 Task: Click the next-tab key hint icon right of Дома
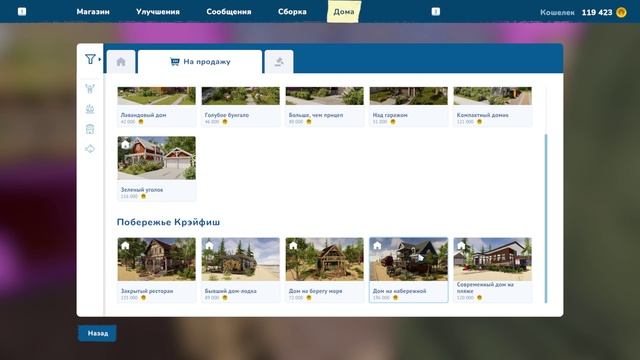click(436, 12)
